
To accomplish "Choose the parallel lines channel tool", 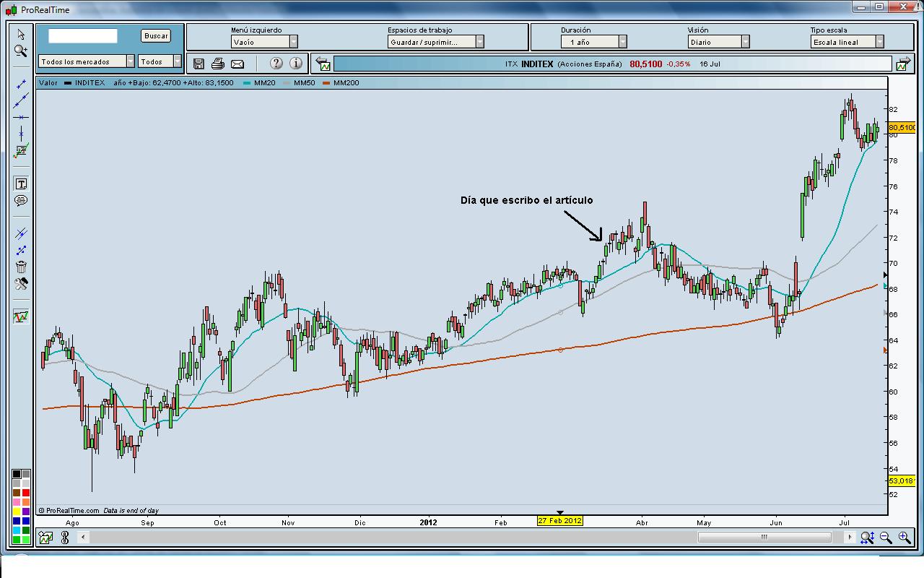I will pyautogui.click(x=21, y=233).
